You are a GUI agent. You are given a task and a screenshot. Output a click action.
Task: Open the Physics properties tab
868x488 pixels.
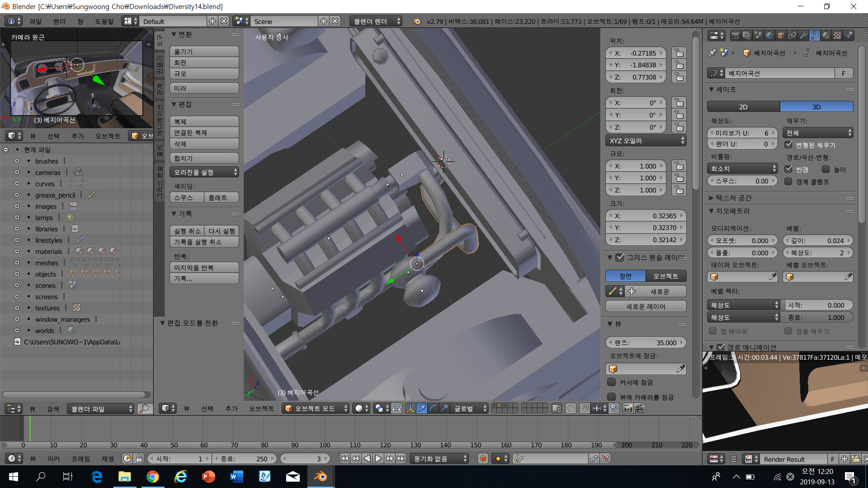click(849, 35)
